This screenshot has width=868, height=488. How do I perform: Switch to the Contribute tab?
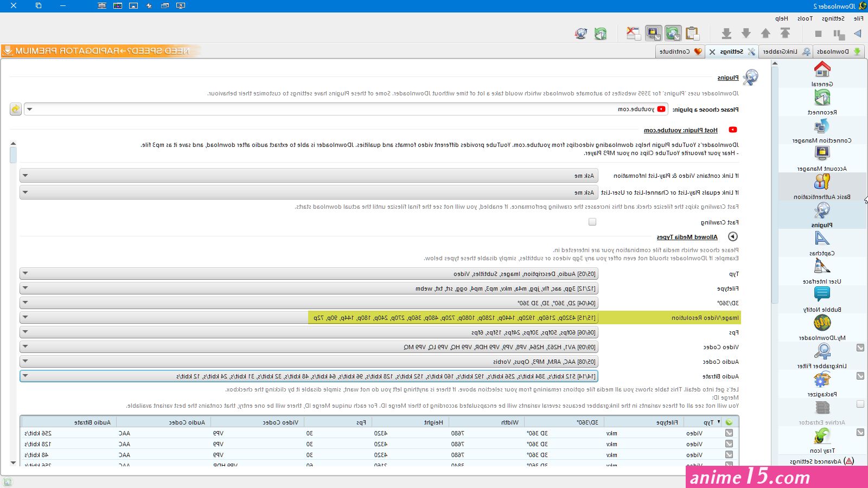click(680, 52)
